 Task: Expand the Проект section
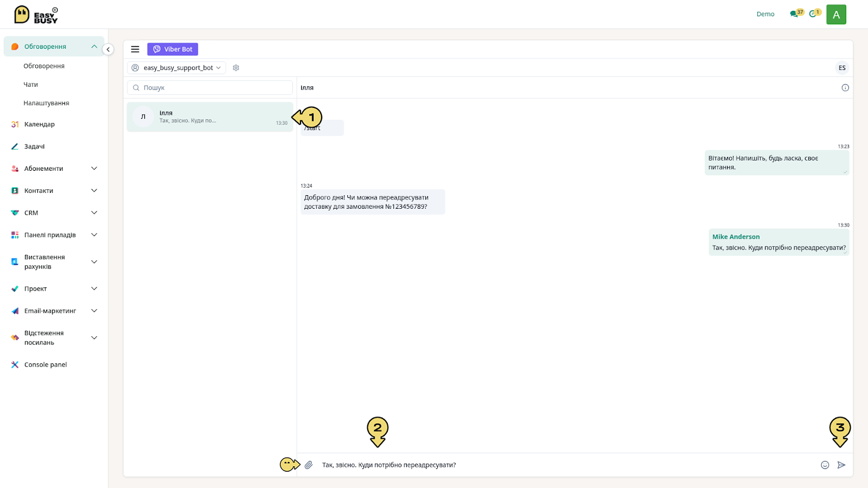tap(94, 289)
